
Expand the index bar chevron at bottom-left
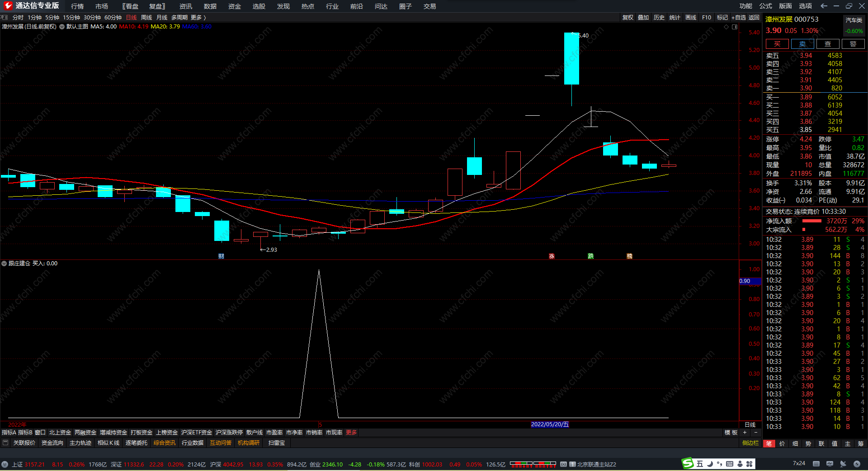pos(5,464)
